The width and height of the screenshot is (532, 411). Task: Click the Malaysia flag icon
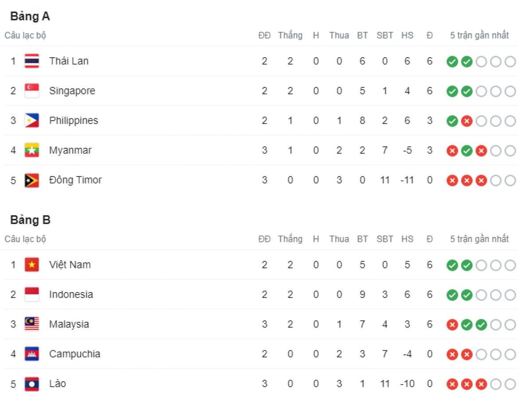32,324
